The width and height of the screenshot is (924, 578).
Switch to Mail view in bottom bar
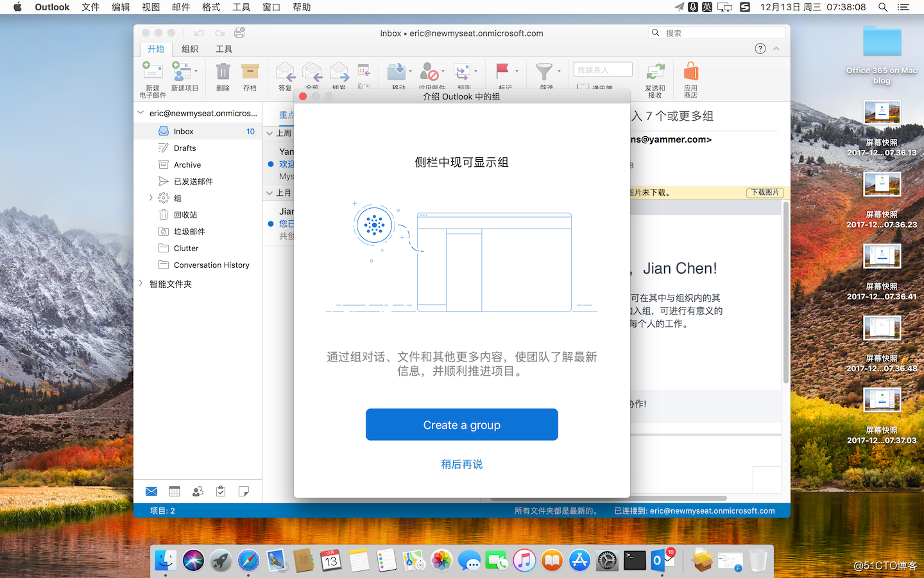[x=151, y=491]
